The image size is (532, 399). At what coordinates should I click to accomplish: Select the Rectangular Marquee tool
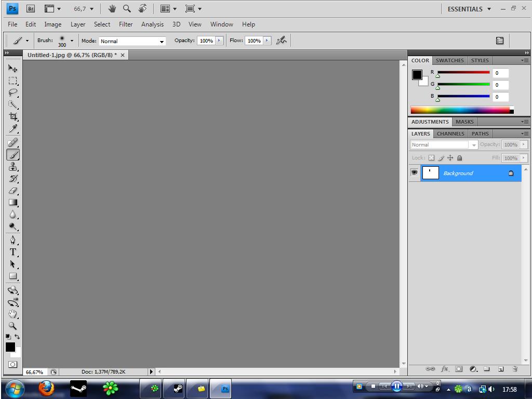tap(13, 81)
